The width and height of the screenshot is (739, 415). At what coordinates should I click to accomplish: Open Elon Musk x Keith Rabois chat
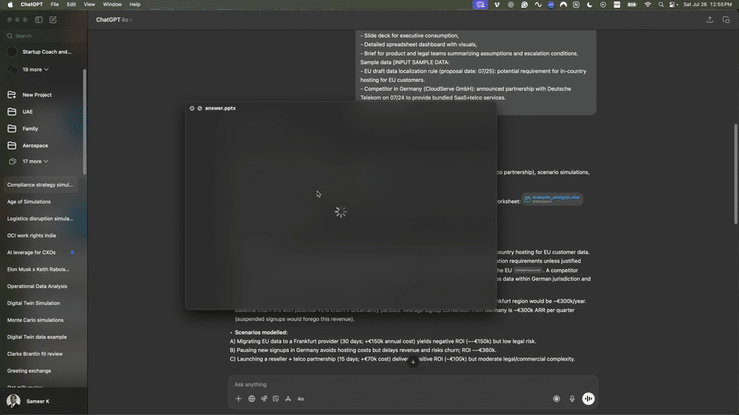click(x=40, y=269)
